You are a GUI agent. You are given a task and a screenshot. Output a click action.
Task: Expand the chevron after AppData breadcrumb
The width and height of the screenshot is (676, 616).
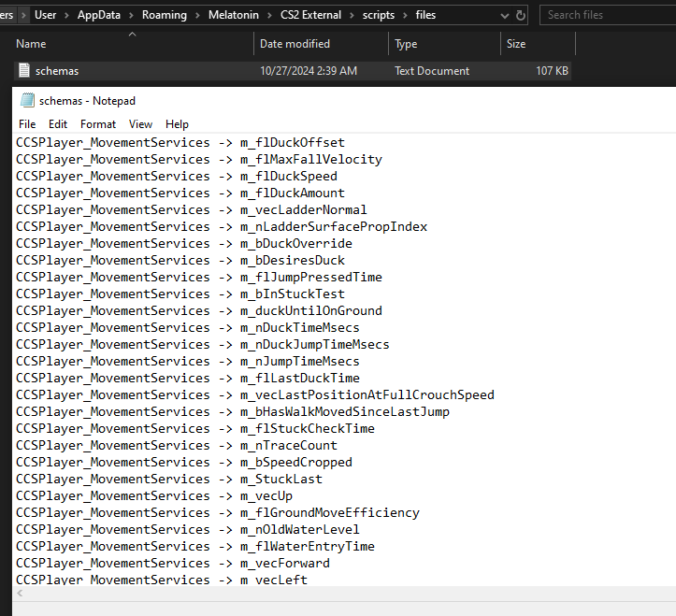130,15
